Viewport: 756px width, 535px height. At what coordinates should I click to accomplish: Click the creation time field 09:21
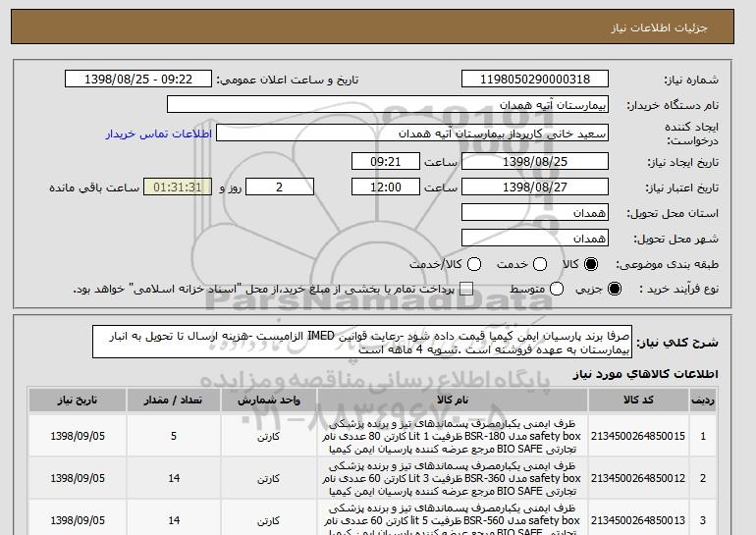pyautogui.click(x=386, y=161)
